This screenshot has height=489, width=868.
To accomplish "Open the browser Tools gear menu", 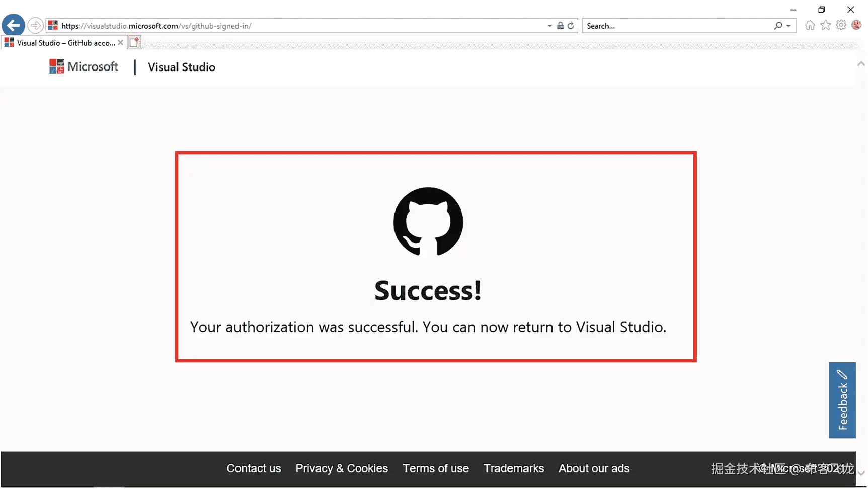I will coord(841,25).
